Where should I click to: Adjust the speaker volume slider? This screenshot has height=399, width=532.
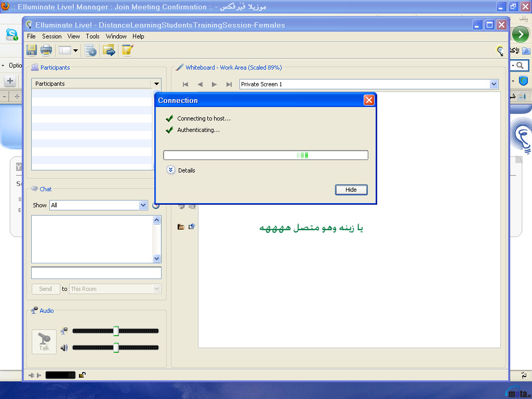(x=116, y=348)
